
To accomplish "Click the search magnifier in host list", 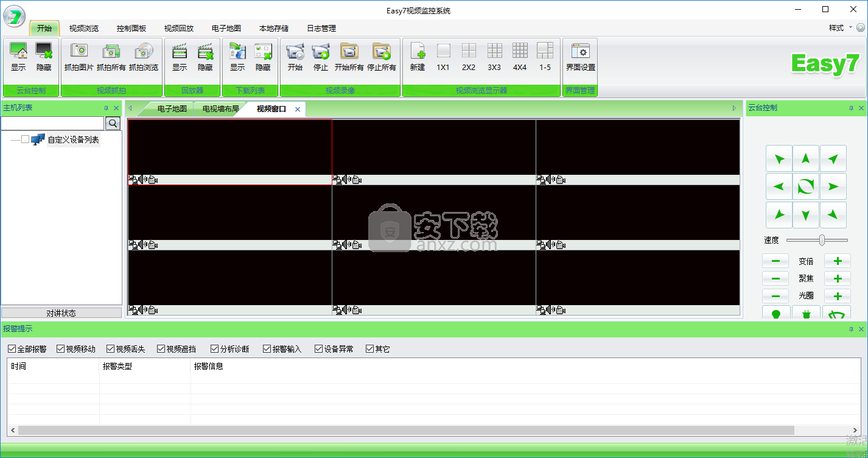I will [113, 124].
